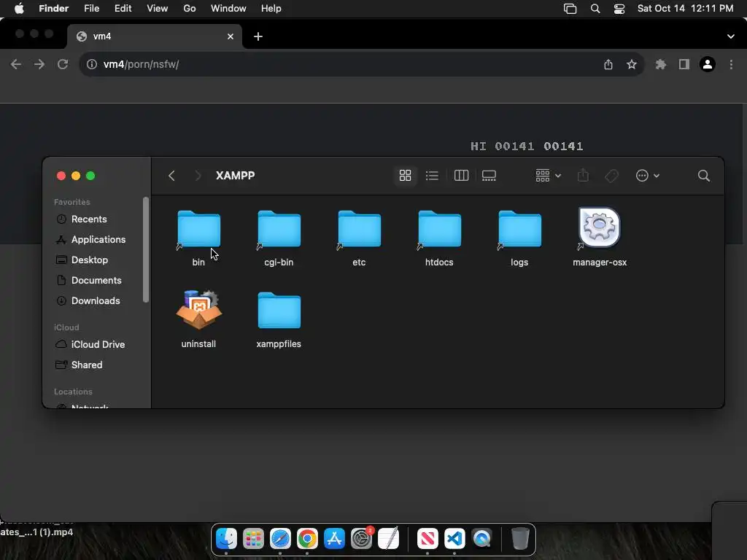Open the Help menu
This screenshot has height=560, width=747.
tap(271, 9)
